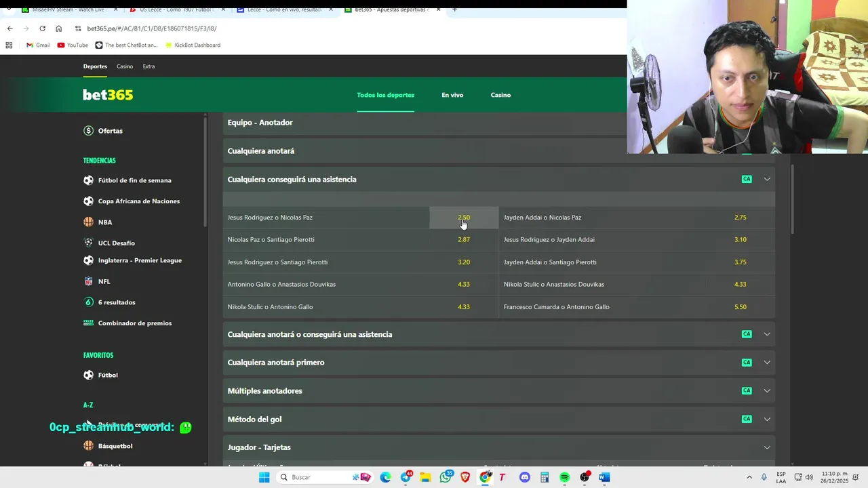Show hidden system tray icons
The width and height of the screenshot is (868, 488).
749,477
